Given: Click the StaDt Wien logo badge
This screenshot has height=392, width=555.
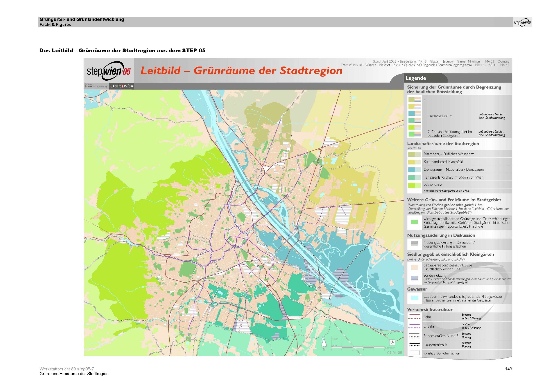Looking at the screenshot, I should point(122,86).
